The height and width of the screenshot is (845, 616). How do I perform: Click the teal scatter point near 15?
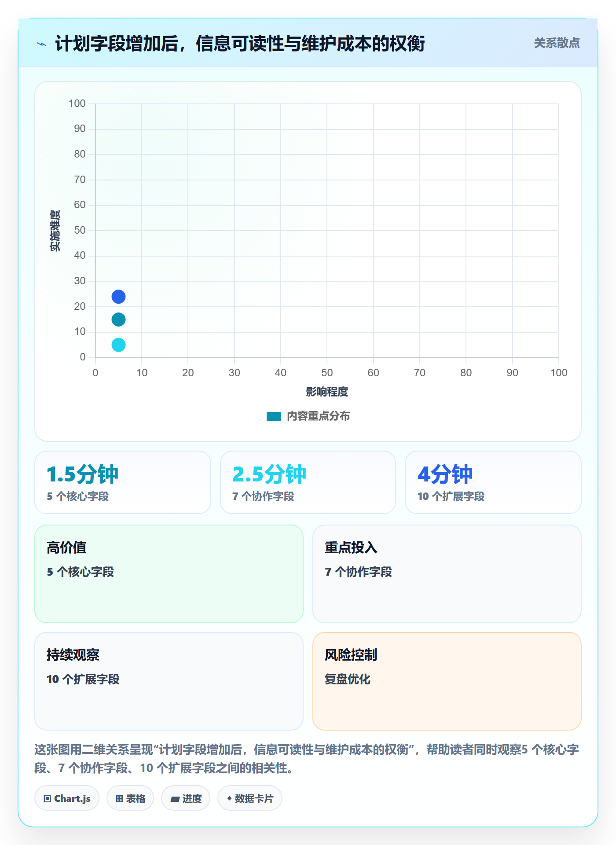[x=118, y=320]
